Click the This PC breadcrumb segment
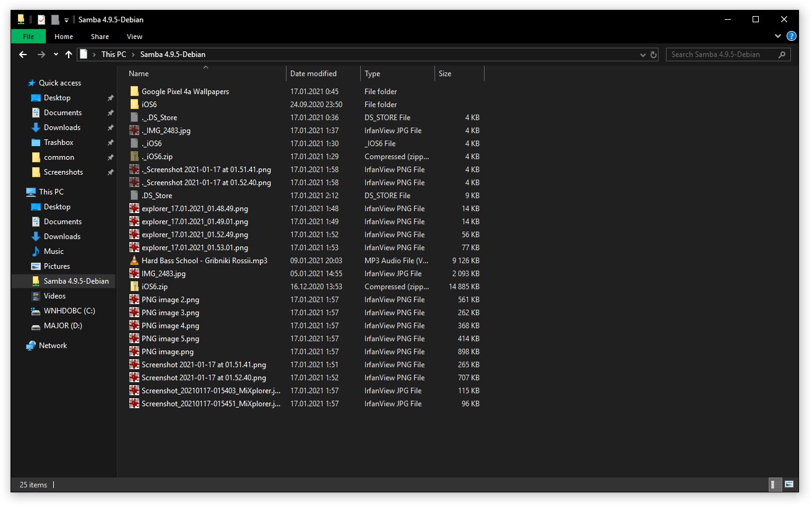 coord(113,55)
